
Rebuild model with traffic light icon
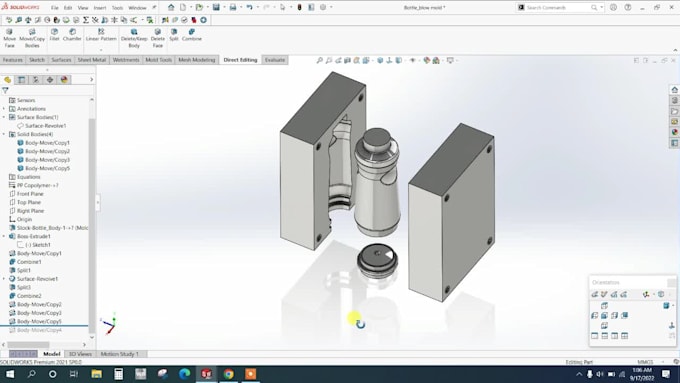click(x=299, y=7)
